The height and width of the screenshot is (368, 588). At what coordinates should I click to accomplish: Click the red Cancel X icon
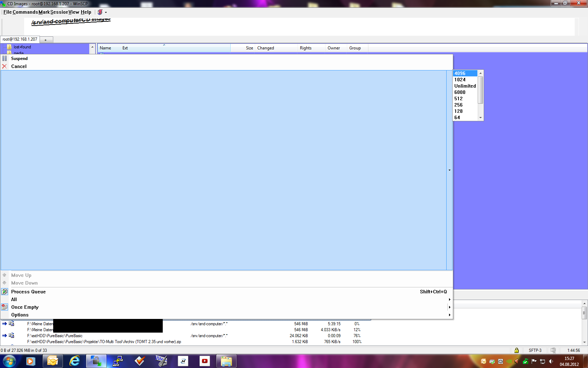click(5, 66)
